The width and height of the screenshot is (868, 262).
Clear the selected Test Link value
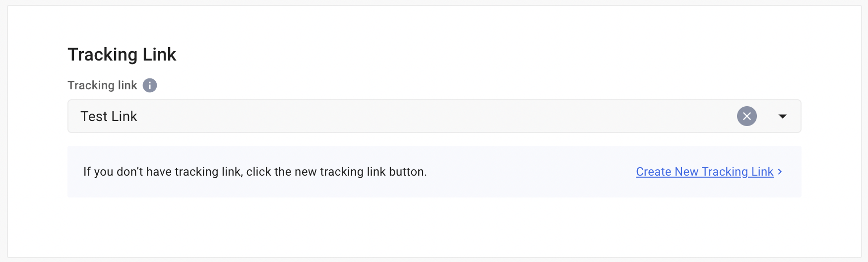(x=746, y=116)
